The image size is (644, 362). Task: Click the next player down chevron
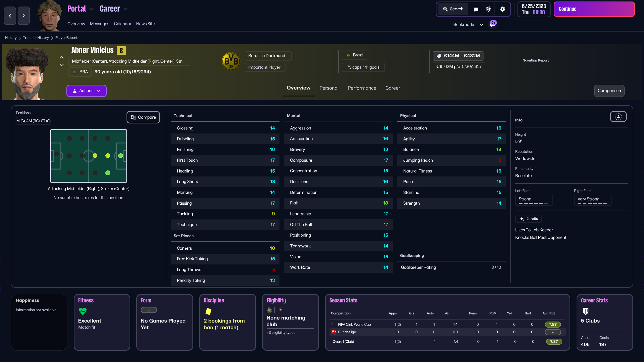[62, 65]
